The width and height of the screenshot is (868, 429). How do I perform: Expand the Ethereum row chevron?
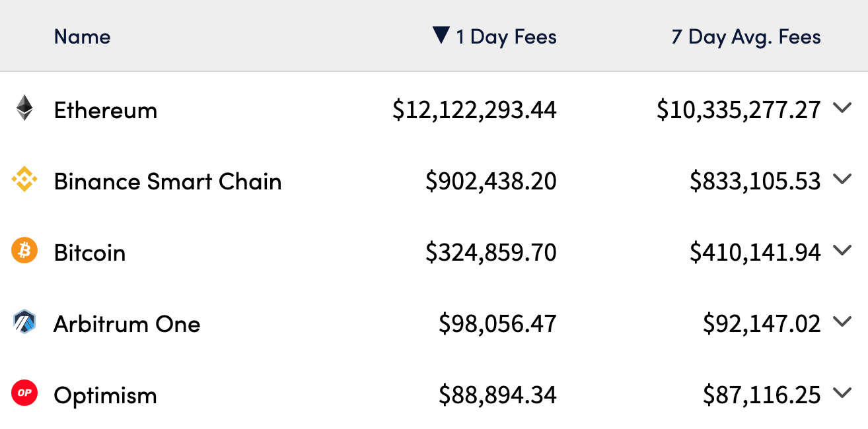pos(842,108)
